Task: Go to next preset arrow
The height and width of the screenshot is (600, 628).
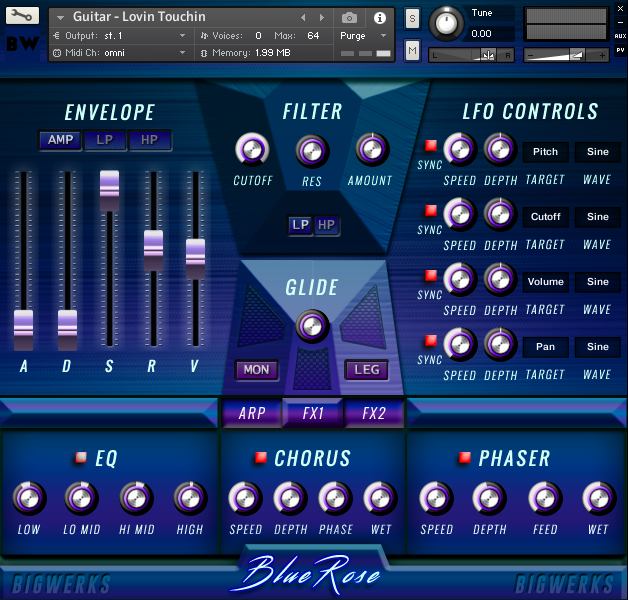Action: tap(322, 18)
